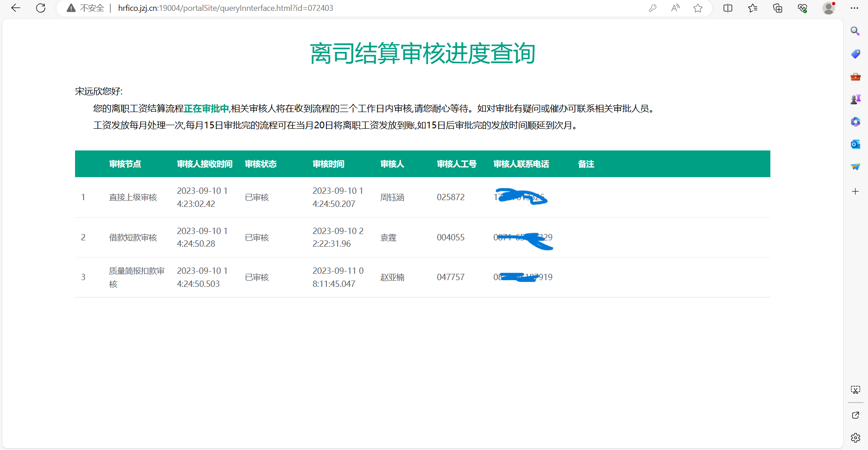Open sidebar settings gear

(855, 438)
